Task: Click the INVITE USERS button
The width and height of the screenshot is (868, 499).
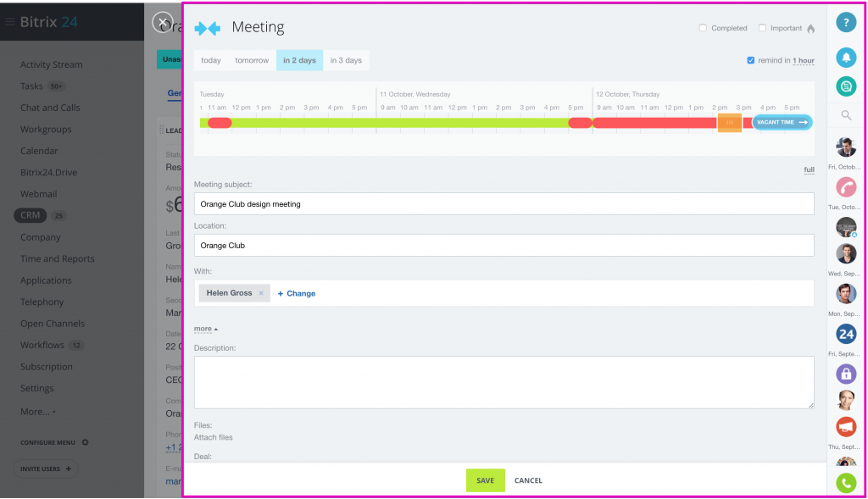Action: [46, 469]
